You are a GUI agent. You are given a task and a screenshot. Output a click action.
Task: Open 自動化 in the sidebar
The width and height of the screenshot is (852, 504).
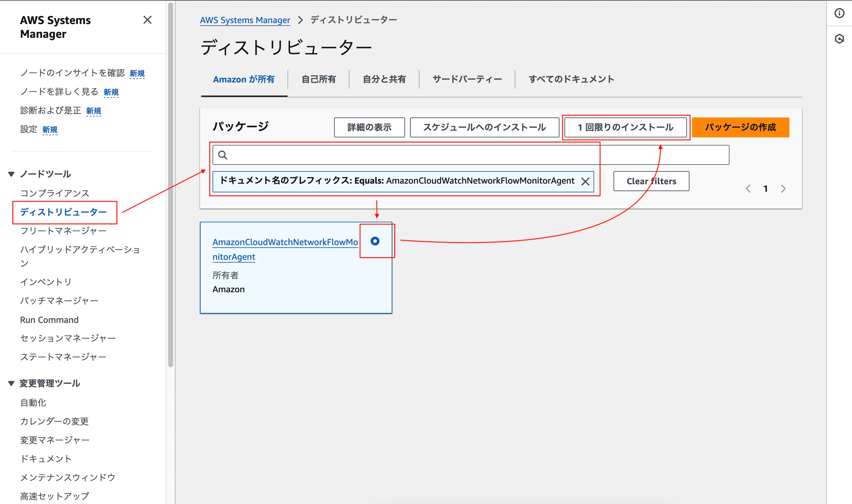coord(33,403)
